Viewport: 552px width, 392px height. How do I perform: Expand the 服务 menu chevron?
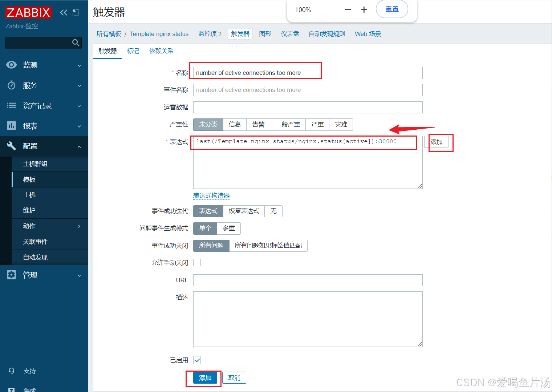[79, 86]
